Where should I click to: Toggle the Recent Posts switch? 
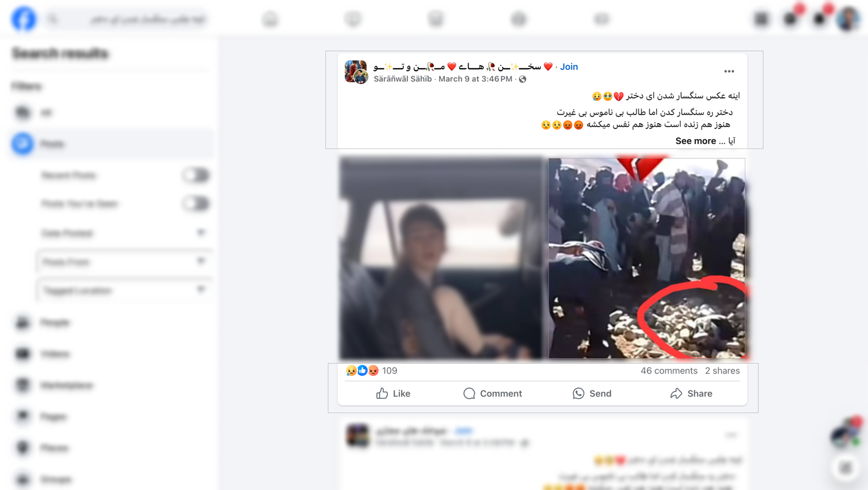click(x=196, y=175)
